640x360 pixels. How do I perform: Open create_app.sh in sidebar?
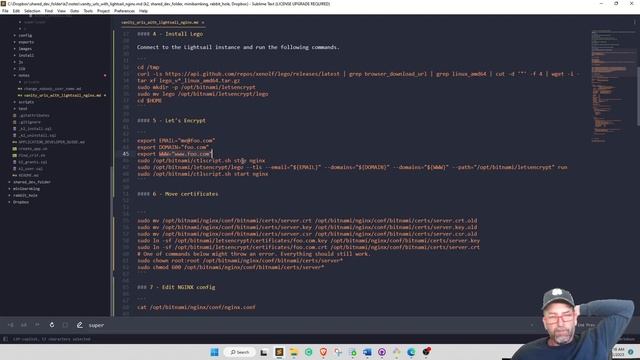[33, 149]
